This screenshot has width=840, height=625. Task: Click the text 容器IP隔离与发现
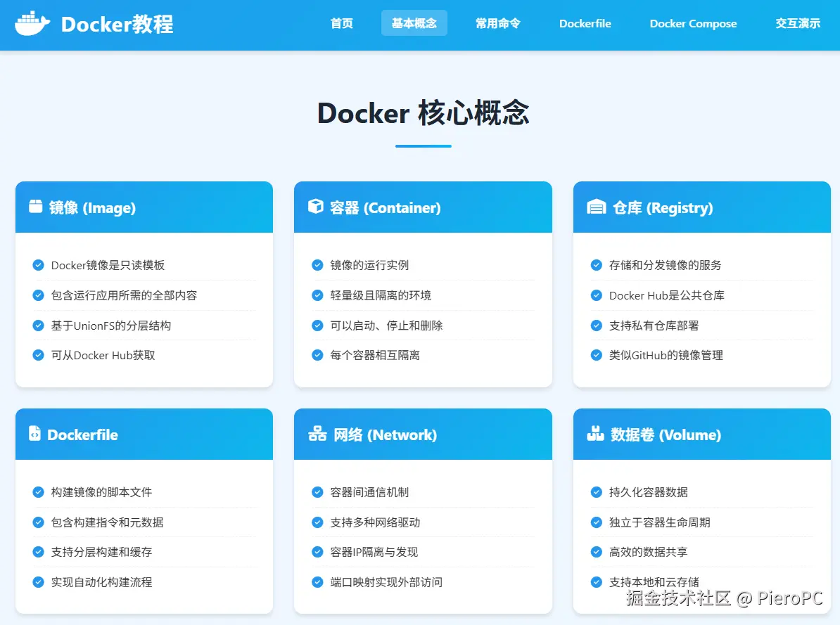point(374,552)
